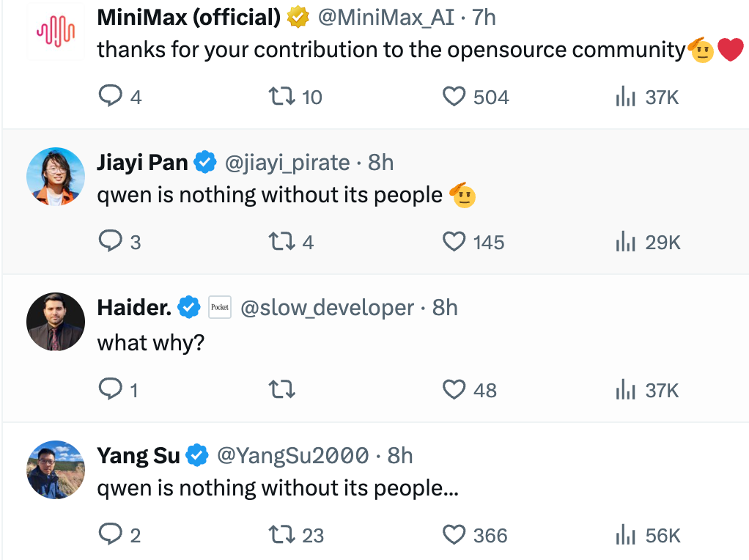This screenshot has height=560, width=749.
Task: Click the MiniMax logo avatar
Action: (56, 30)
